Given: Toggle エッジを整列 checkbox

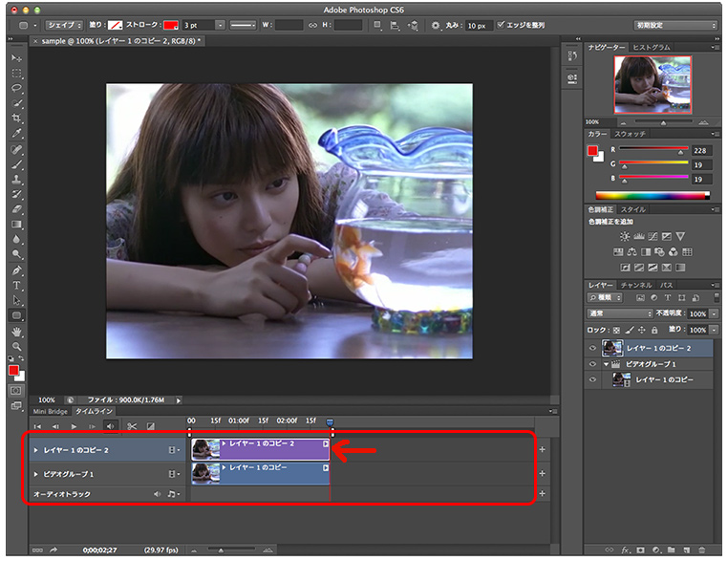Looking at the screenshot, I should tap(501, 25).
